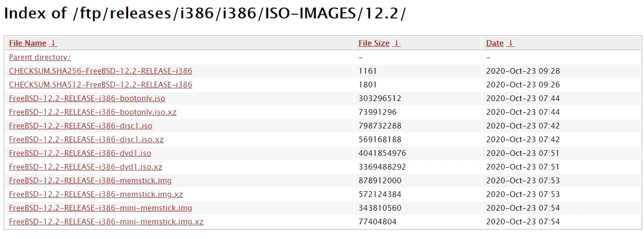The width and height of the screenshot is (644, 239).
Task: Select file size value 1801
Action: 368,85
